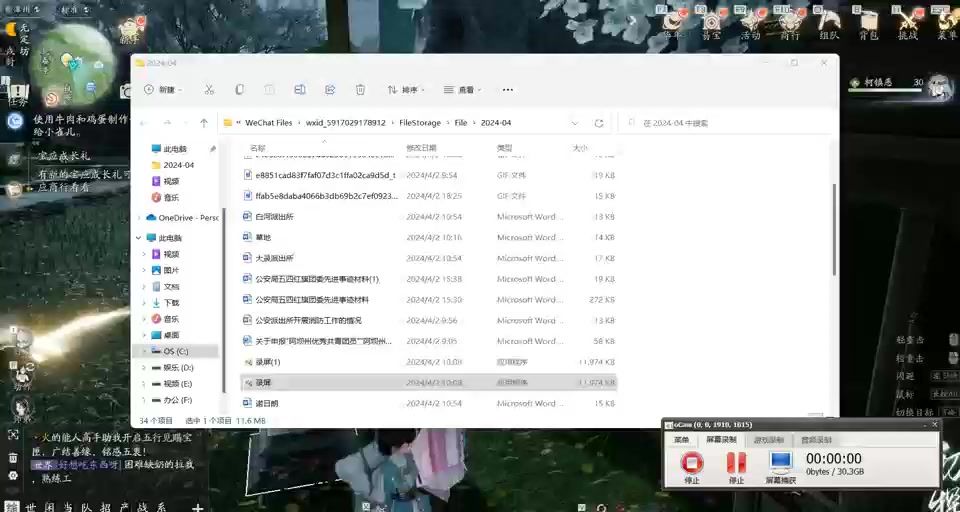Click the file list vertical scrollbar
The height and width of the screenshot is (512, 960).
833,229
